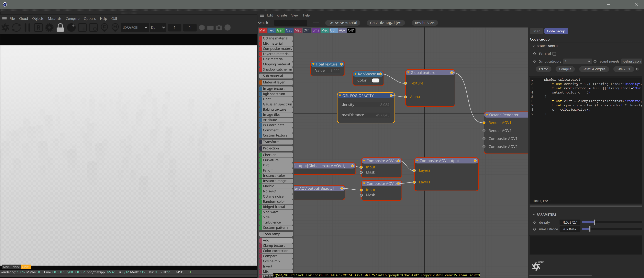The height and width of the screenshot is (278, 644).
Task: Open the Materials menu
Action: pos(55,19)
